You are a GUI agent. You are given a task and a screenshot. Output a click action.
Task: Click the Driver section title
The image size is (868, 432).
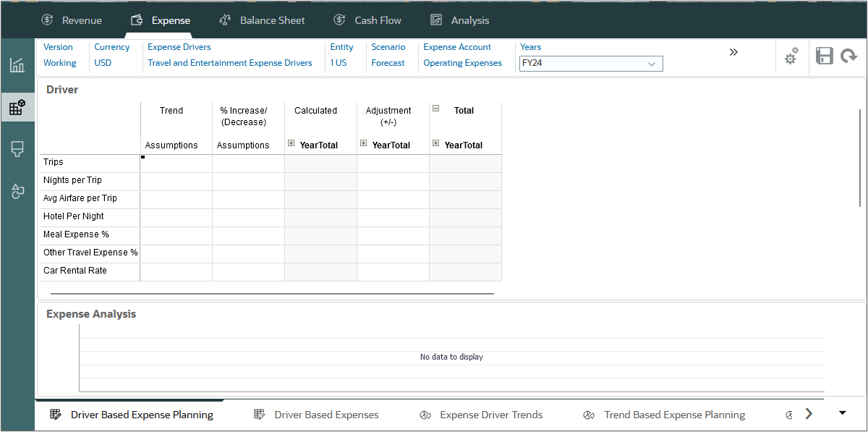62,90
